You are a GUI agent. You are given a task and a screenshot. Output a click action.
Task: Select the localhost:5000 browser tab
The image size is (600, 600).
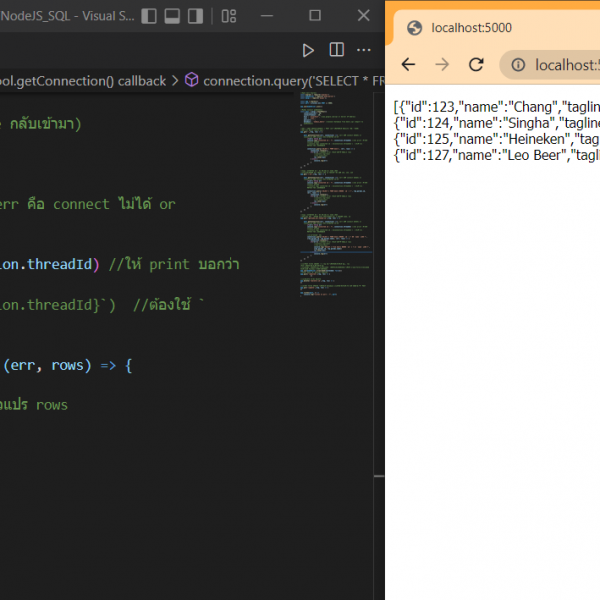click(470, 27)
